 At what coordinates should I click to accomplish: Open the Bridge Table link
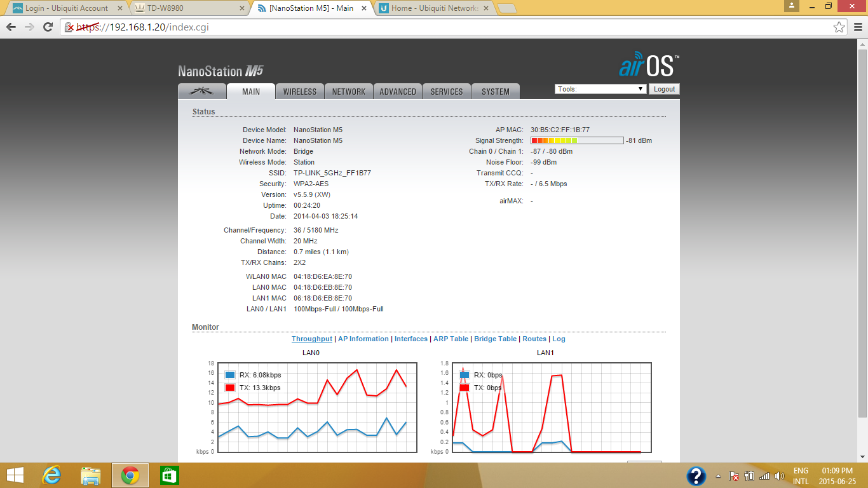(x=496, y=339)
